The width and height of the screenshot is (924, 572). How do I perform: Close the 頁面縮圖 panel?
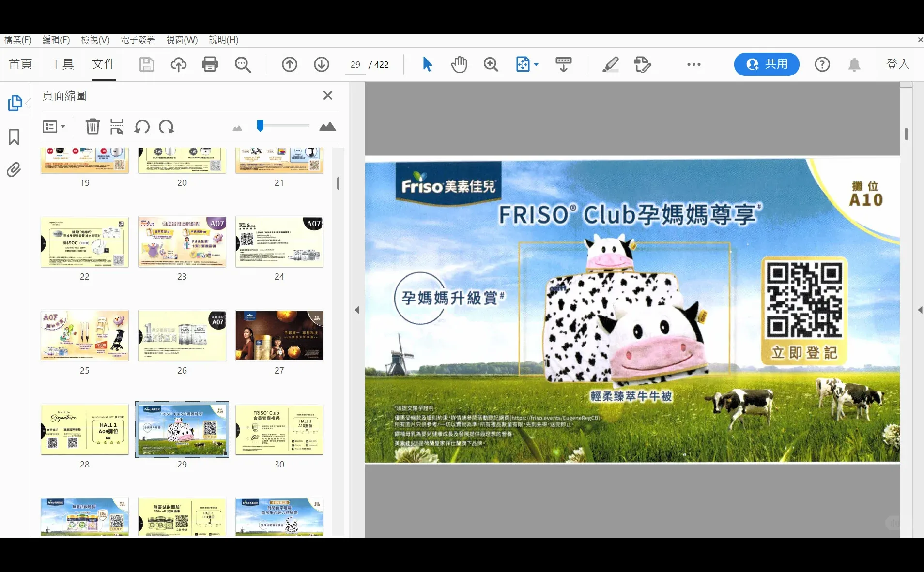(x=328, y=95)
